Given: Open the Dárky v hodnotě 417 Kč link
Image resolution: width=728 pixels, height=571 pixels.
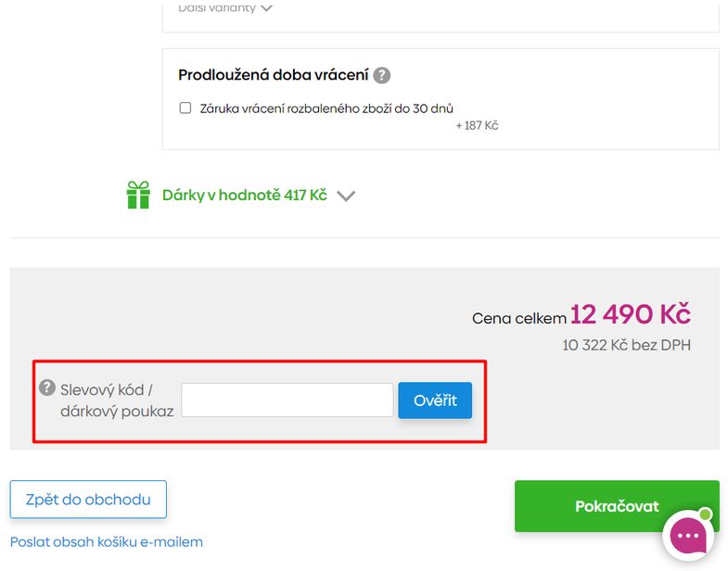Looking at the screenshot, I should pos(244,195).
